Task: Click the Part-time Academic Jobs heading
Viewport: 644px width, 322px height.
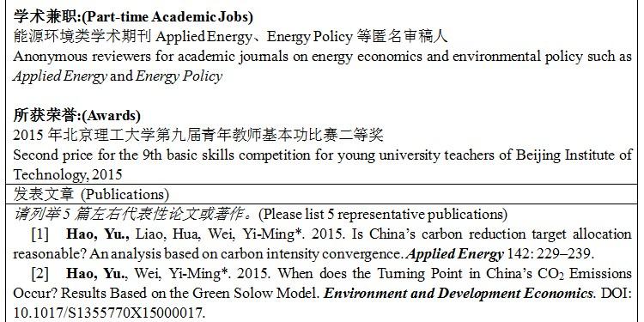Action: pos(133,17)
